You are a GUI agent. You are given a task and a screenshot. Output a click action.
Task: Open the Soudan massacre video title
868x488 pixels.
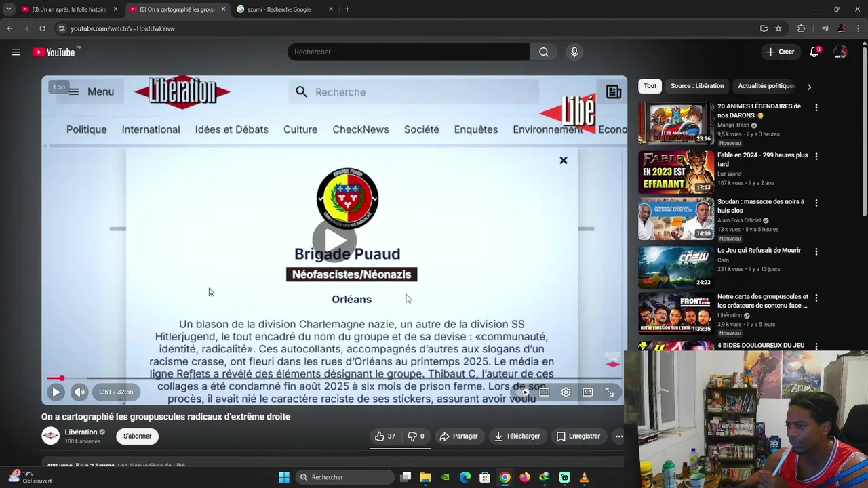point(761,206)
